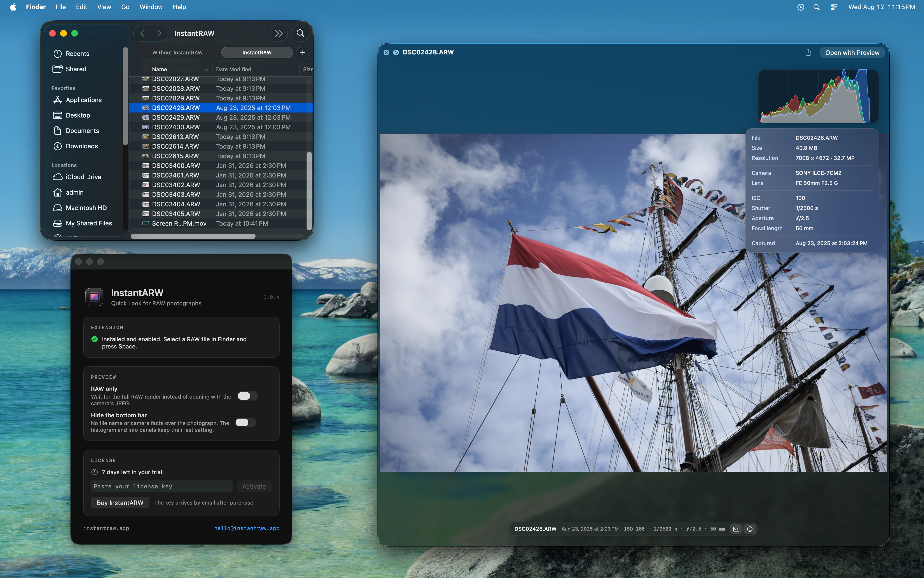The width and height of the screenshot is (924, 578).
Task: Click full screen icon beside DSC02428.ARW title
Action: click(396, 52)
